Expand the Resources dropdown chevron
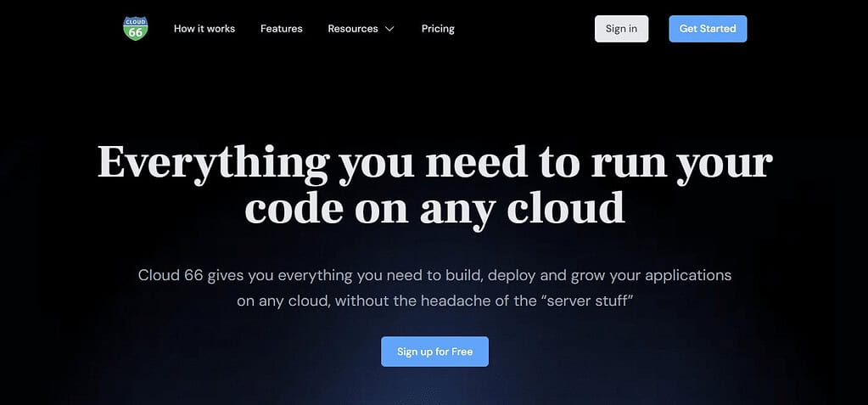Screen dimensions: 868x405 coord(389,29)
